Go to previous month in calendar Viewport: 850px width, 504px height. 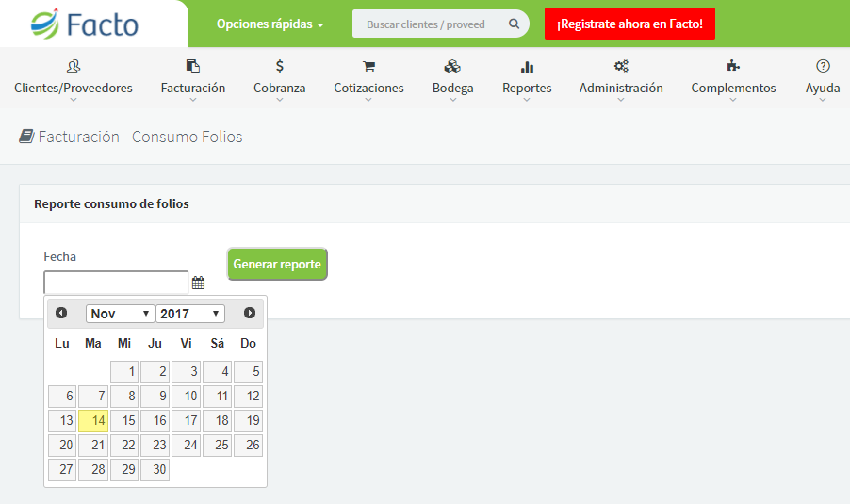(61, 313)
